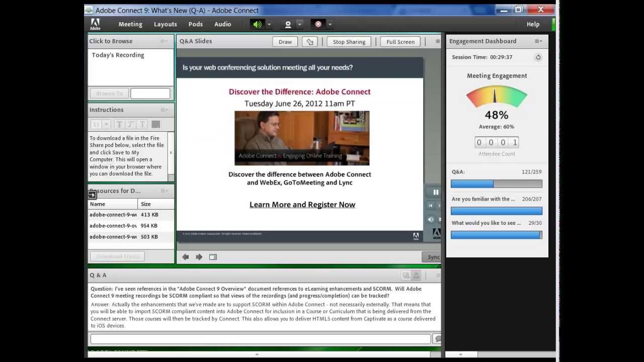Screen dimensions: 644x362
Task: Open the Q&A Slides pod options menu
Action: coord(438,41)
